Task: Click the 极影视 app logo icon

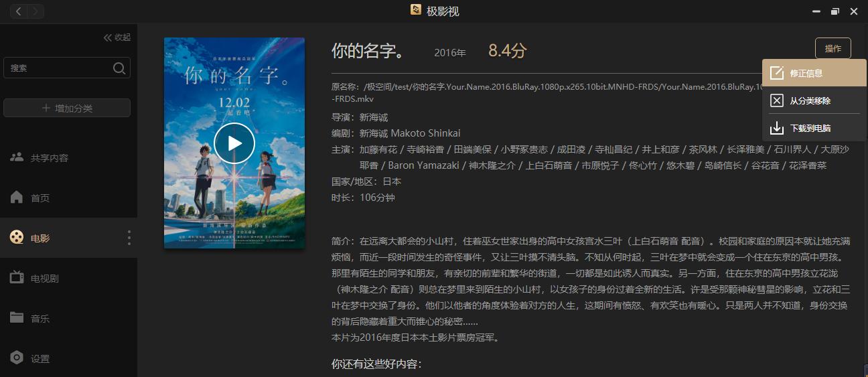Action: (x=415, y=10)
